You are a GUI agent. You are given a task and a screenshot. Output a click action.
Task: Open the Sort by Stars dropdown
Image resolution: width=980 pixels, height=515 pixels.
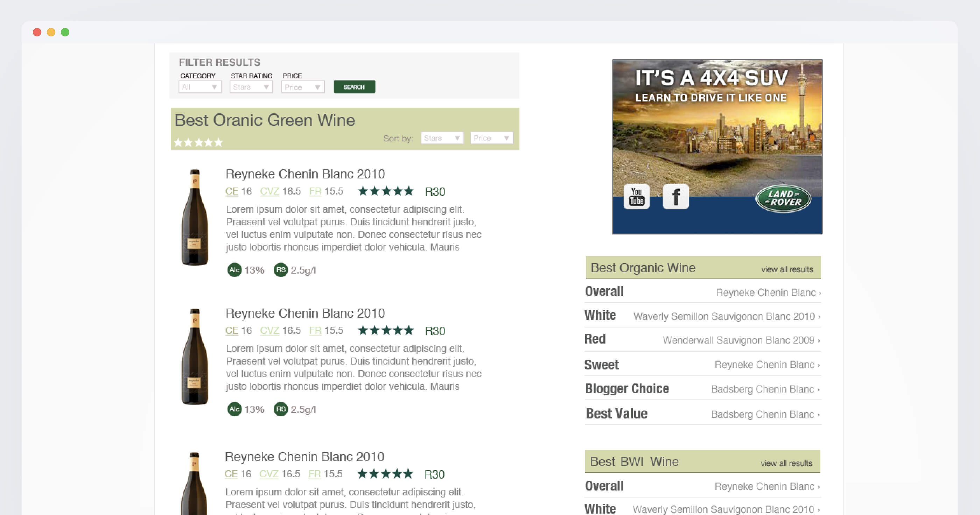point(442,138)
